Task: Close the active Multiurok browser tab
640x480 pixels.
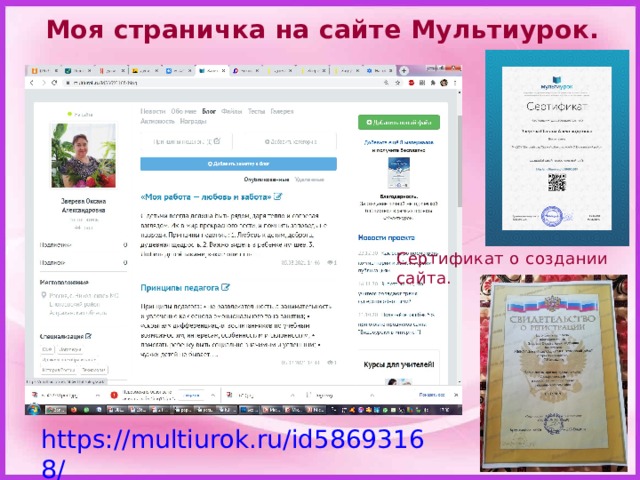Action: coord(224,71)
